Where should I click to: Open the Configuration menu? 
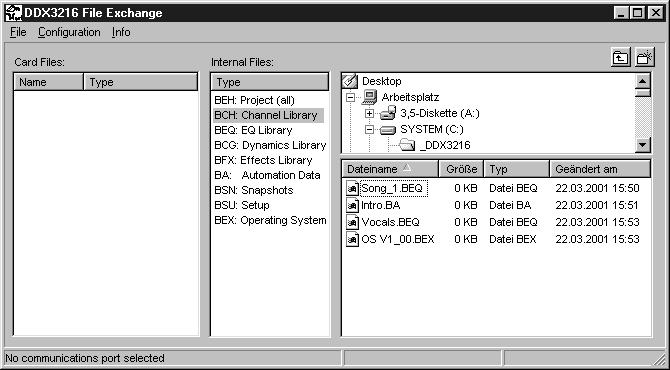69,32
